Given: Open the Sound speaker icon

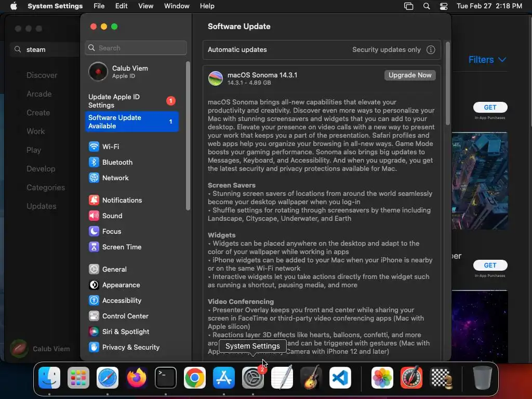Looking at the screenshot, I should tap(94, 216).
